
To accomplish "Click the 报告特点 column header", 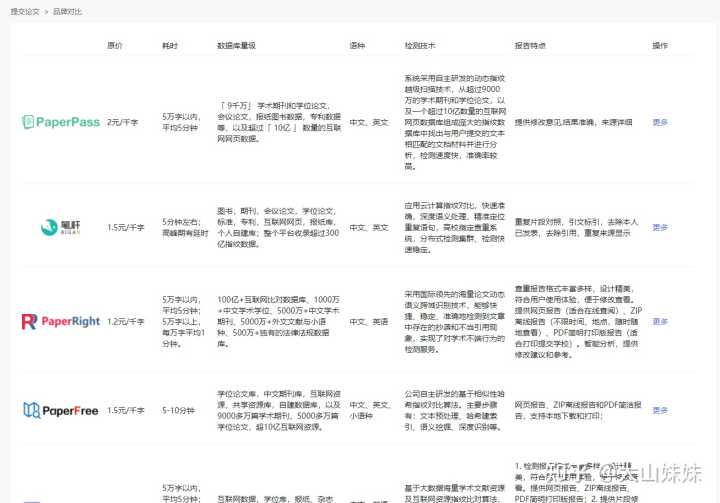I will (x=530, y=45).
